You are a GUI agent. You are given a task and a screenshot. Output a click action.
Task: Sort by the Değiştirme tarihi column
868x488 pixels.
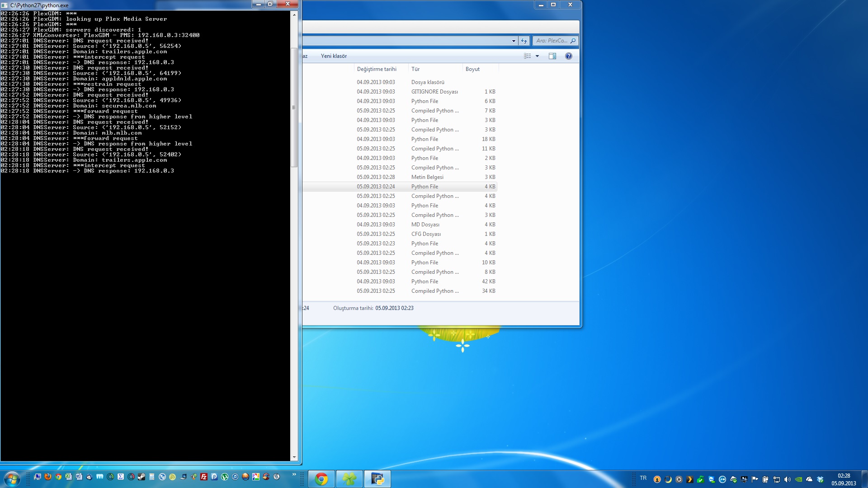click(377, 69)
